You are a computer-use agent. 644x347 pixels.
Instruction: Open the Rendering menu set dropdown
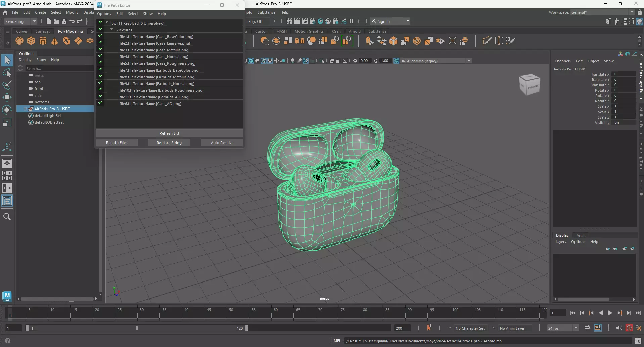20,21
